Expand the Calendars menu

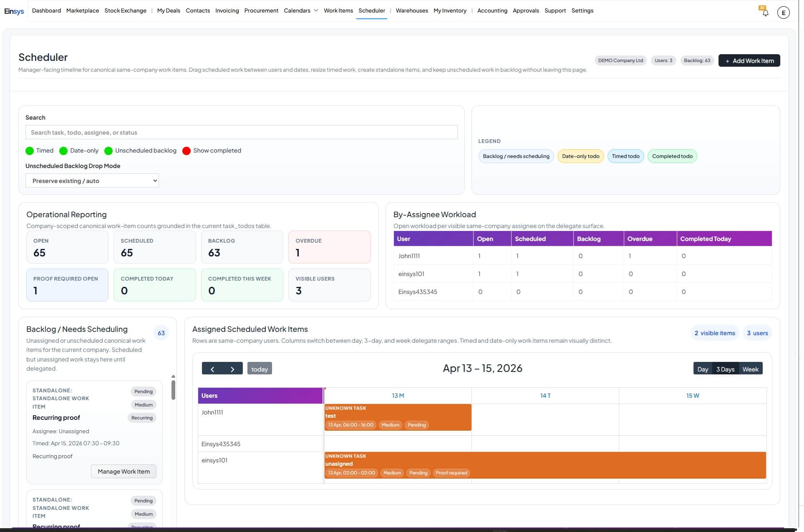point(300,11)
